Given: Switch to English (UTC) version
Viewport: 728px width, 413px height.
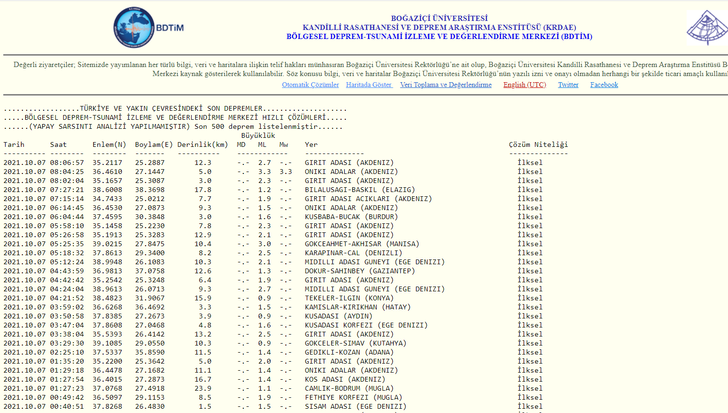Looking at the screenshot, I should [524, 85].
